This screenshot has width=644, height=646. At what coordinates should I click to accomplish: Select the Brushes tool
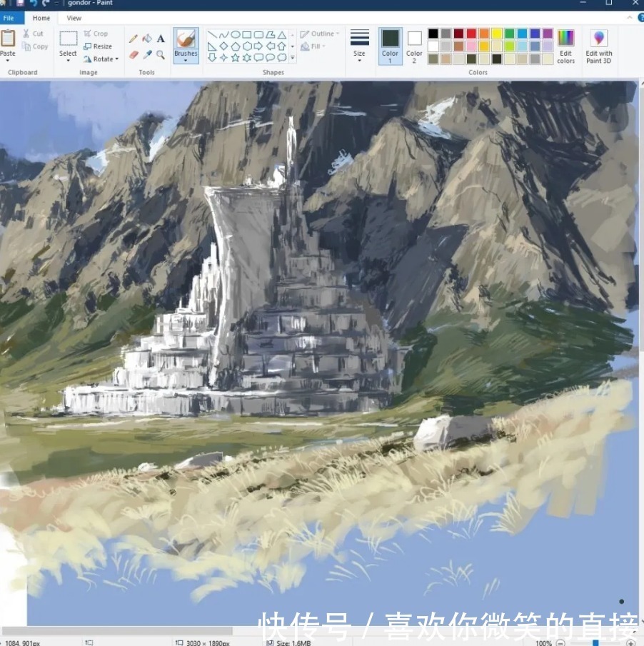click(x=186, y=43)
